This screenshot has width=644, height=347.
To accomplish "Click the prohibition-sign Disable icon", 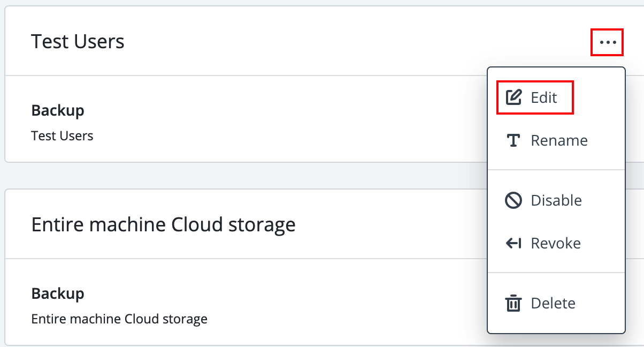I will (x=513, y=200).
